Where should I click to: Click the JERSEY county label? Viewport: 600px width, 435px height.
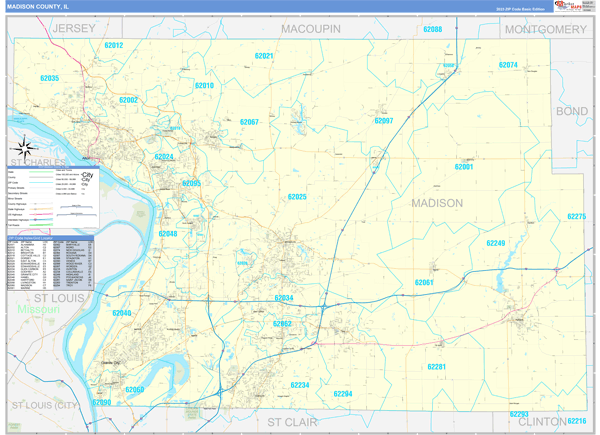coord(74,28)
